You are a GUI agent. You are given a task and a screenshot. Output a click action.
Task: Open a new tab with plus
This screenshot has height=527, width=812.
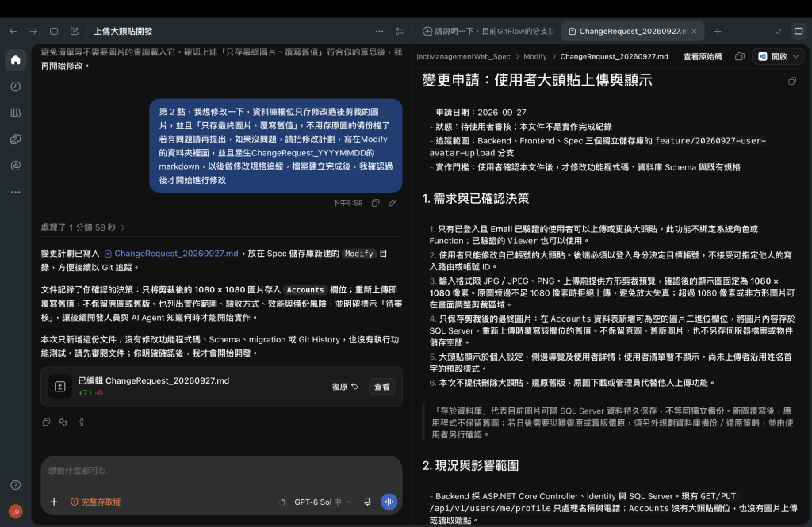click(717, 31)
